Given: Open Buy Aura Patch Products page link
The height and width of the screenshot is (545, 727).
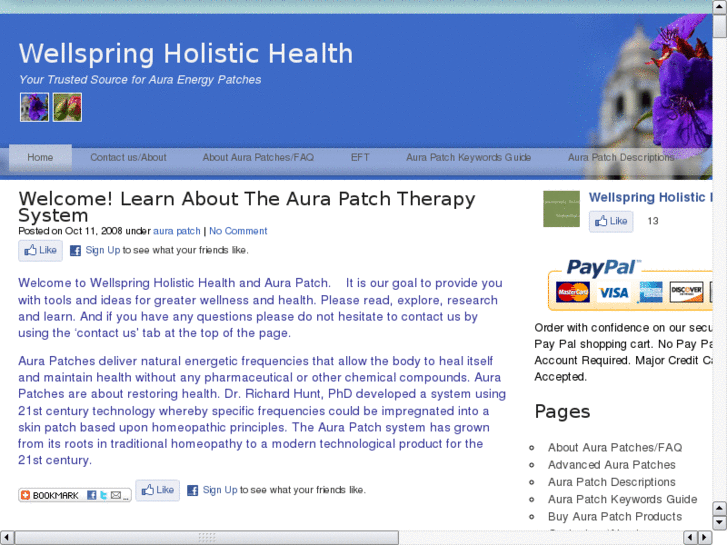Looking at the screenshot, I should 615,517.
